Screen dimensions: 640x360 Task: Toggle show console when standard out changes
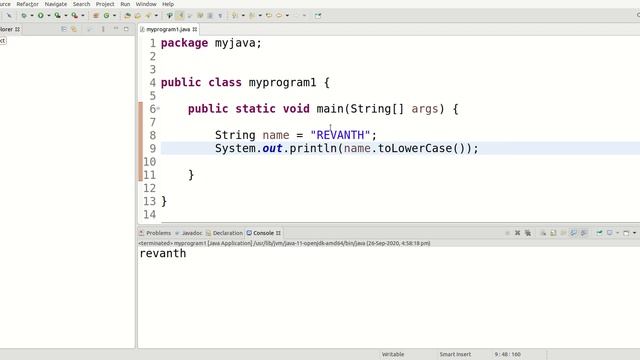pos(573,233)
